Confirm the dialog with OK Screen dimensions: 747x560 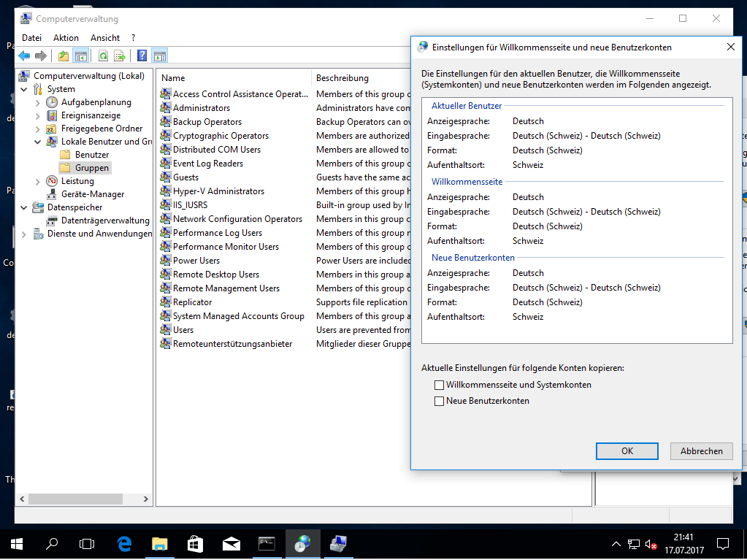click(627, 451)
